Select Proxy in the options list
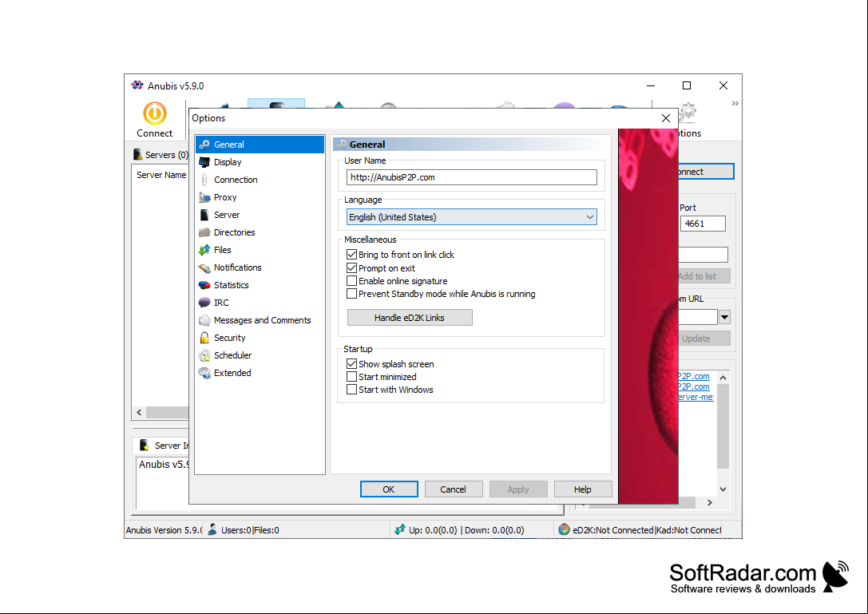This screenshot has height=614, width=868. [x=260, y=198]
